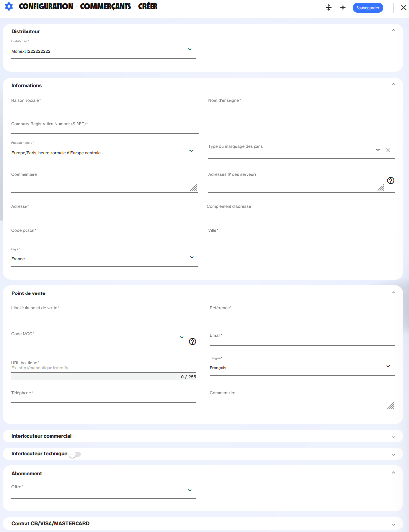
Task: Open the Langue dropdown showing Français
Action: (388, 366)
